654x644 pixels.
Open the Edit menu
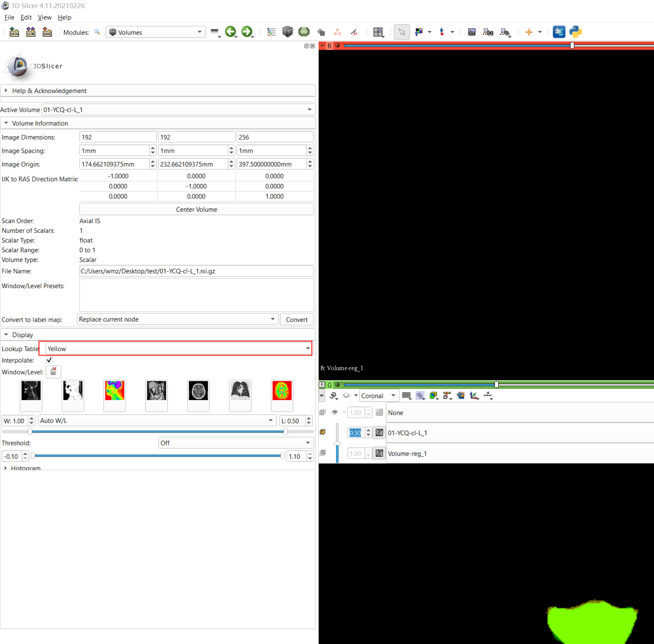tap(26, 17)
